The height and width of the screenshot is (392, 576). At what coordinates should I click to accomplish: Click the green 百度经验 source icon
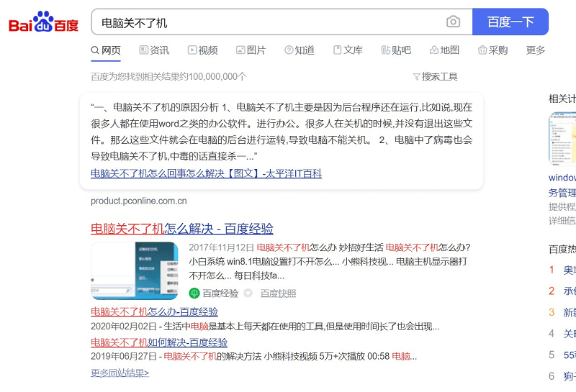tap(194, 293)
